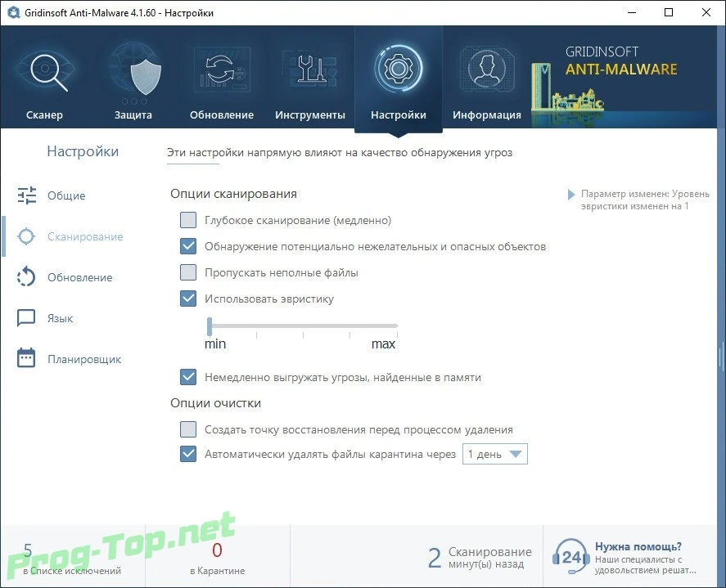
Task: Click the Обновление arrows icon in top bar
Action: pos(222,70)
